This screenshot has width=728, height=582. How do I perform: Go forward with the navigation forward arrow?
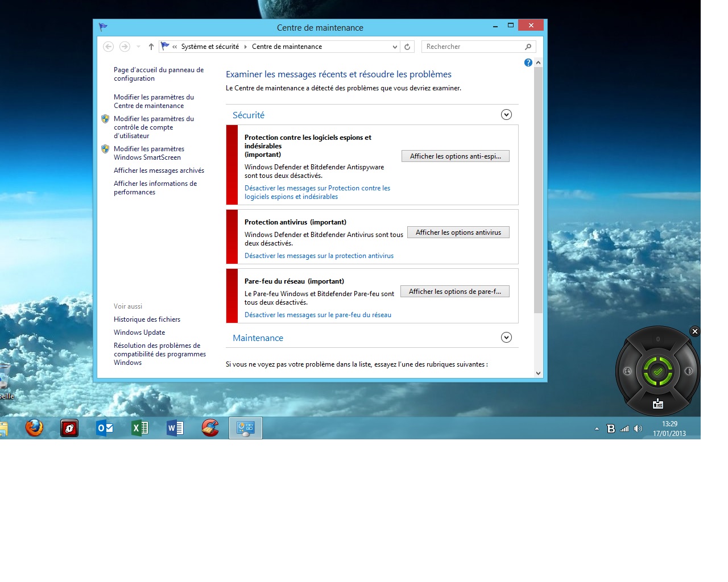coord(125,47)
